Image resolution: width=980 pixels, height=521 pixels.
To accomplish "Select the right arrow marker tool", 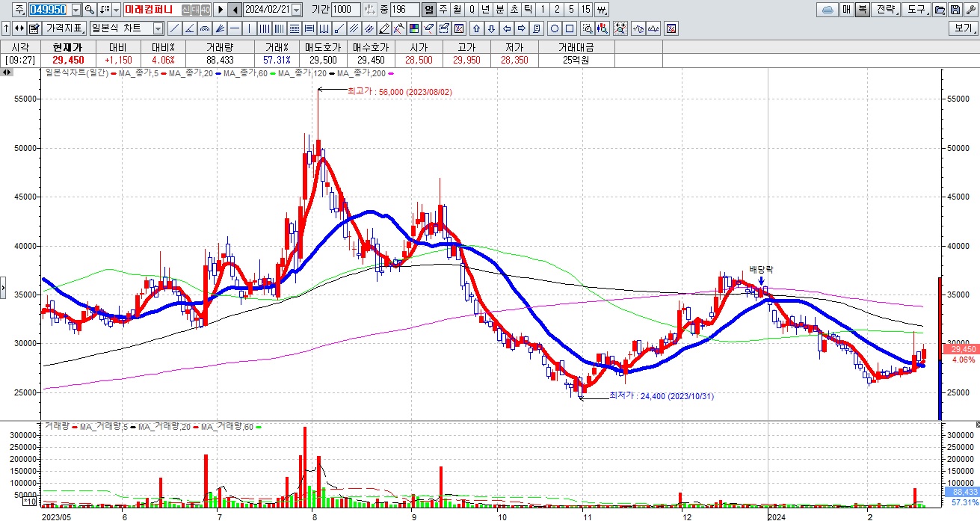I will pyautogui.click(x=522, y=28).
